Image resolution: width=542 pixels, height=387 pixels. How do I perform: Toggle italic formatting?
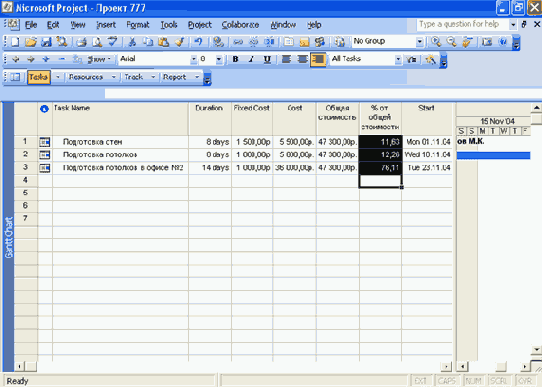click(251, 59)
